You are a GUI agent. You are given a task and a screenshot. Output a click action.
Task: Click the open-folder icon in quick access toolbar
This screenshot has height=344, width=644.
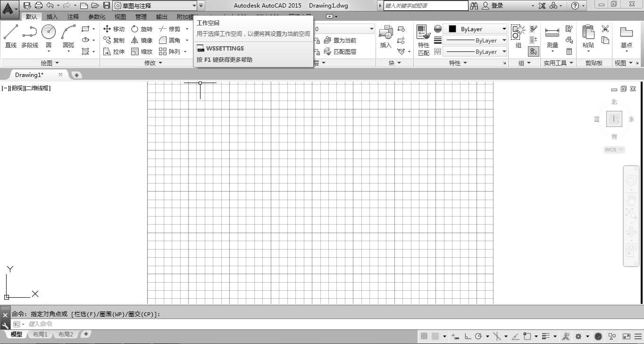[x=95, y=6]
